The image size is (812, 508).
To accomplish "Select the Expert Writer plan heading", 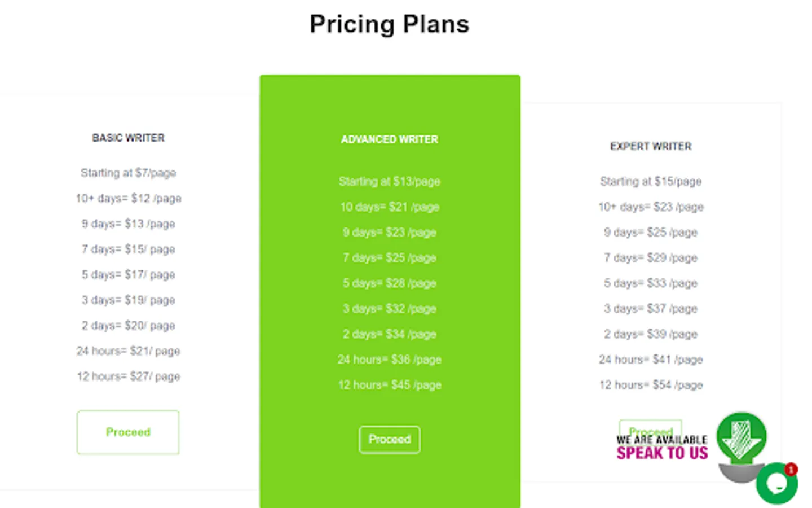I will tap(651, 146).
